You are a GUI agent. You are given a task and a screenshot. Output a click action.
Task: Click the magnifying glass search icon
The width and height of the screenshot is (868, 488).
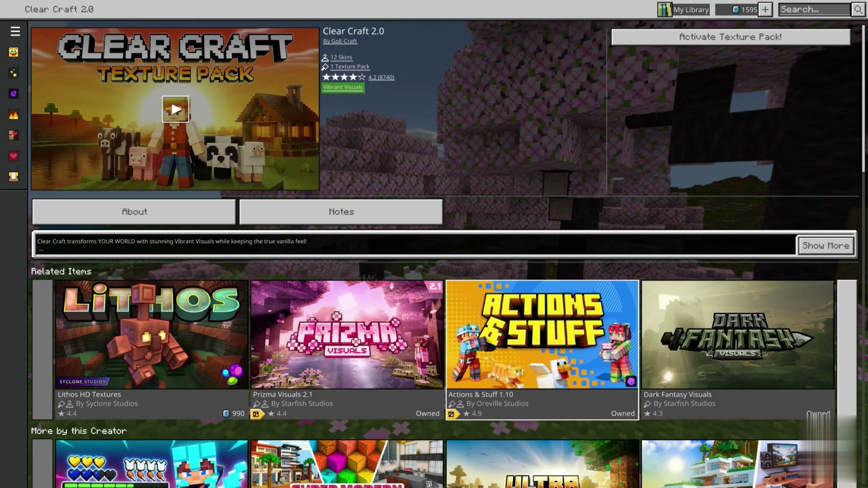tap(858, 9)
